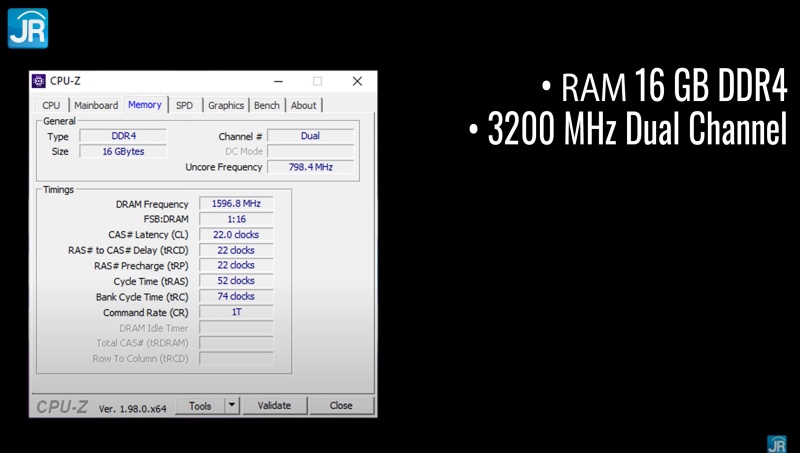Click the Uncore Frequency label
800x453 pixels.
pyautogui.click(x=223, y=167)
